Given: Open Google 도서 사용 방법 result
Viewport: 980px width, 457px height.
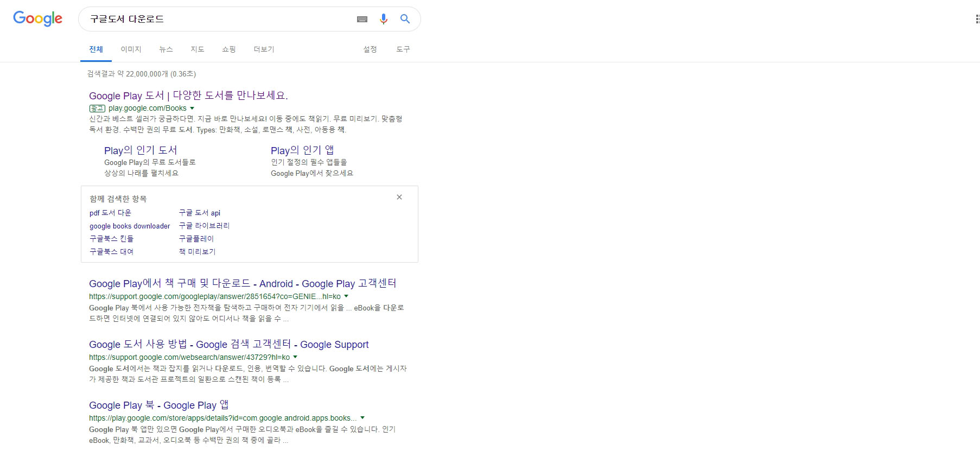Looking at the screenshot, I should point(228,344).
